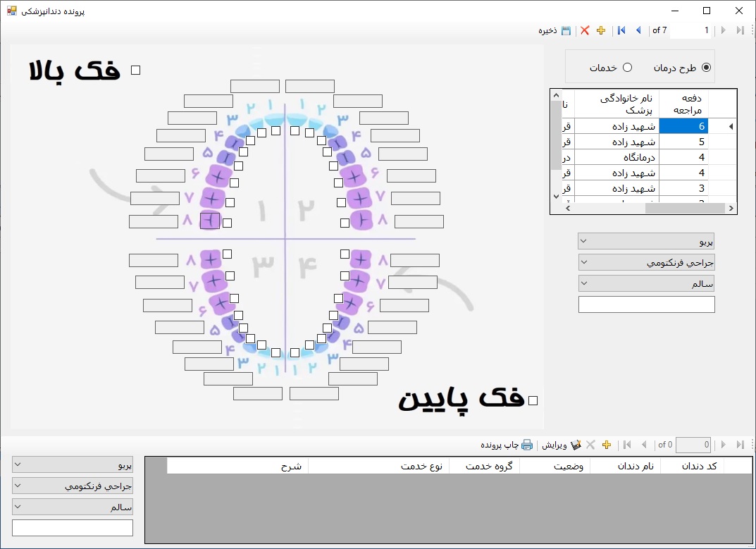This screenshot has width=756, height=549.
Task: Select the طرح درمان radio button
Action: tap(706, 68)
